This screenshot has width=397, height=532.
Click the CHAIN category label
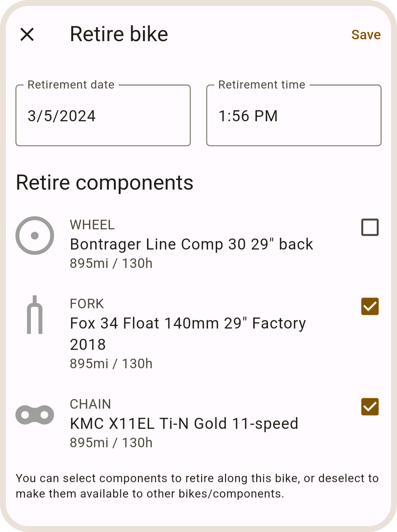coord(90,404)
